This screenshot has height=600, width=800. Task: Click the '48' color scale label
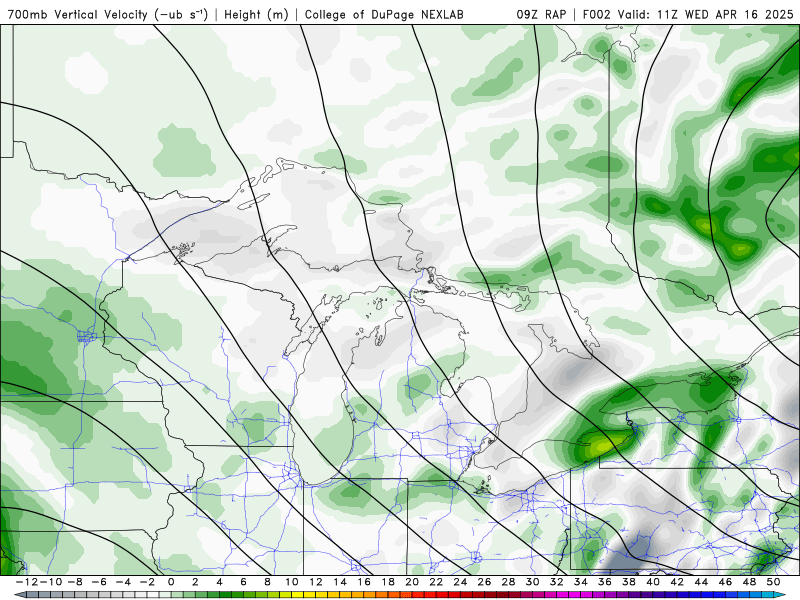749,582
